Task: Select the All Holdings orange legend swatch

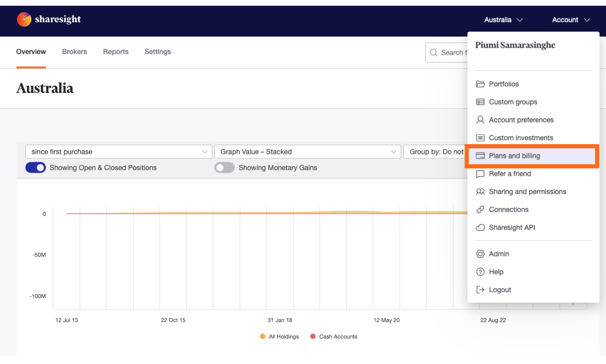Action: point(262,336)
